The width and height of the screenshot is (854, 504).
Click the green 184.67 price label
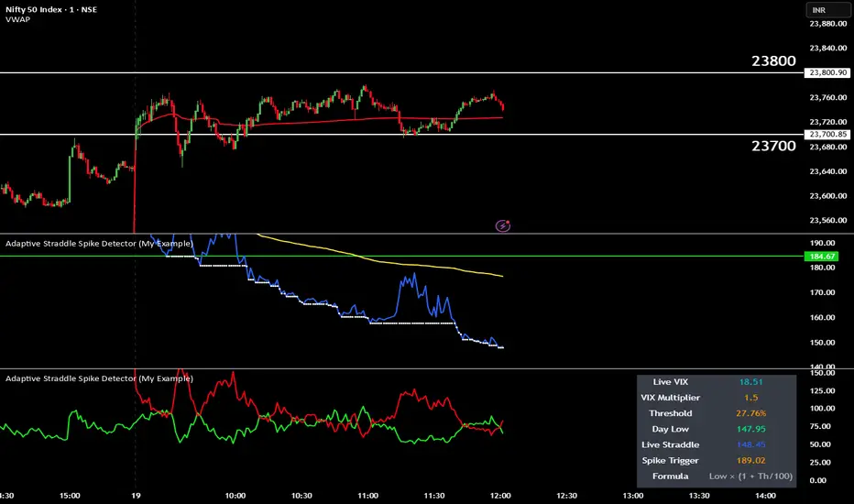pos(822,256)
